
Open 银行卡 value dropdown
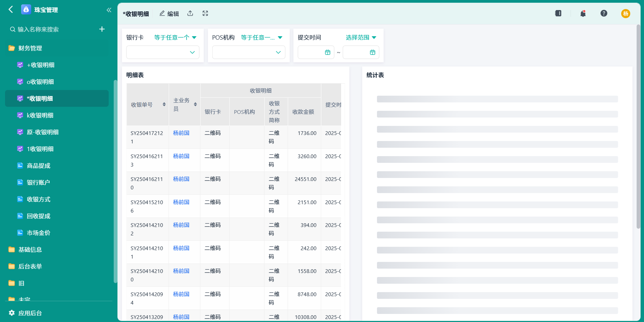coord(163,52)
